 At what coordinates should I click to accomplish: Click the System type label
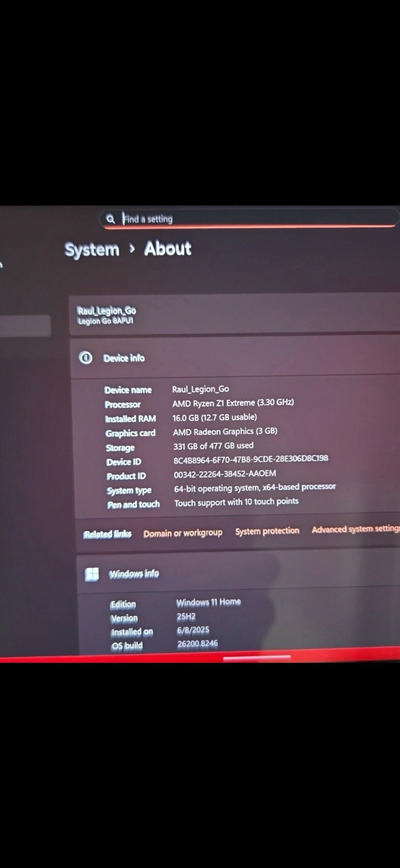click(129, 490)
